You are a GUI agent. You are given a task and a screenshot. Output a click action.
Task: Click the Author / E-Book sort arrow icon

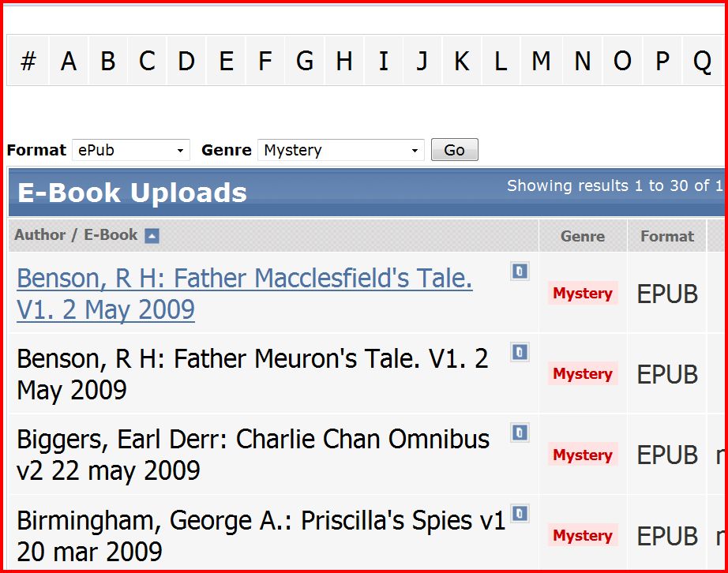[x=152, y=236]
